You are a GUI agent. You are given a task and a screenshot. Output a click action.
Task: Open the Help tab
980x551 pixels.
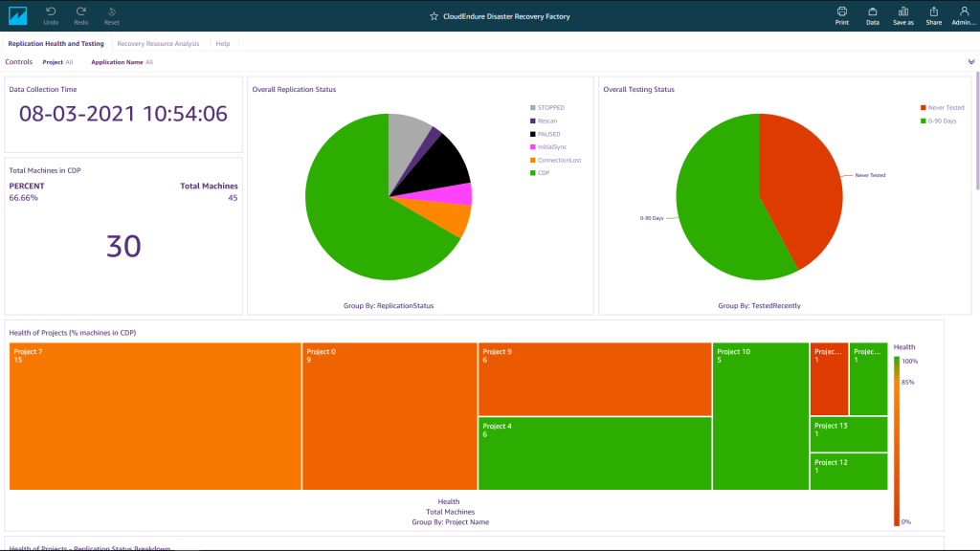[x=222, y=43]
